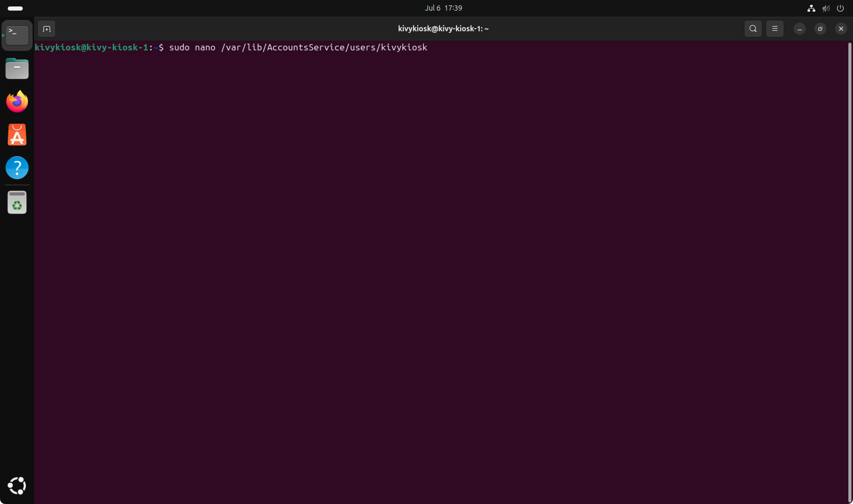Close the terminal window
The width and height of the screenshot is (853, 504).
841,29
